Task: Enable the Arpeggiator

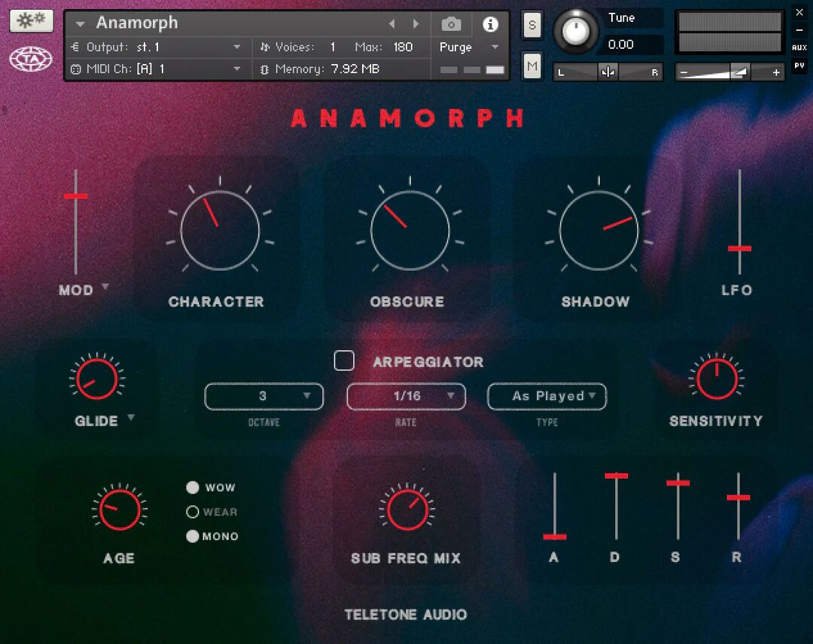Action: click(x=344, y=360)
